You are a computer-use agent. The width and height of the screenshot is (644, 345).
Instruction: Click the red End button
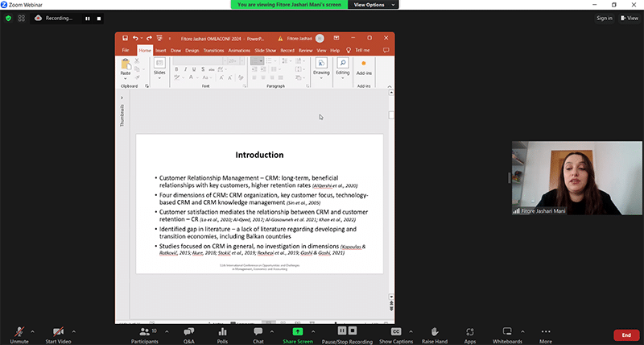(x=625, y=335)
